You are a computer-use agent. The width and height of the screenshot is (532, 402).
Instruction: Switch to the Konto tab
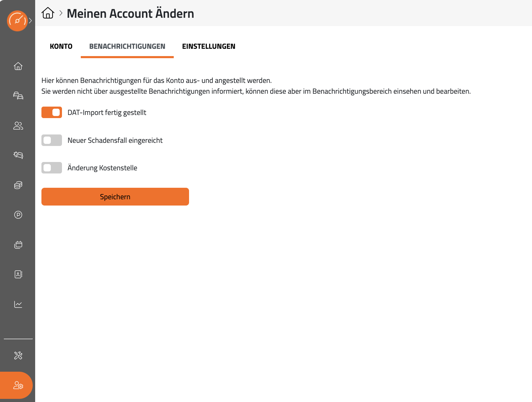pyautogui.click(x=61, y=46)
